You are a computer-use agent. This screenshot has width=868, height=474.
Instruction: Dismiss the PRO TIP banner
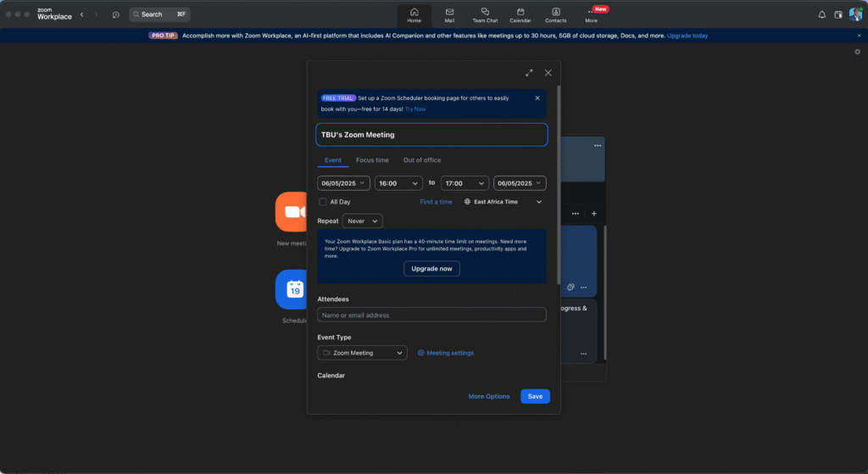click(860, 36)
